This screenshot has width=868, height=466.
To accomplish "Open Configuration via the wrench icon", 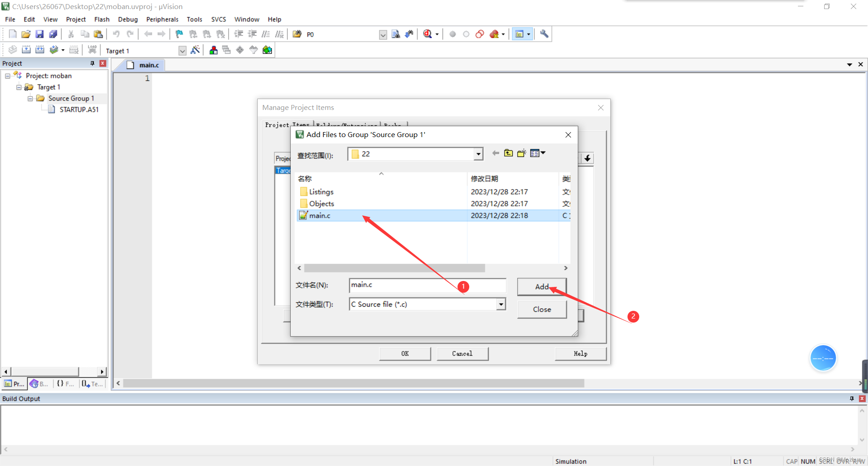I will (544, 34).
